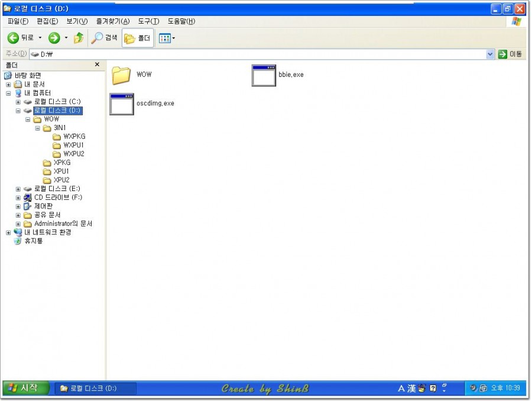Expand the 공유 문서 tree node

18,215
